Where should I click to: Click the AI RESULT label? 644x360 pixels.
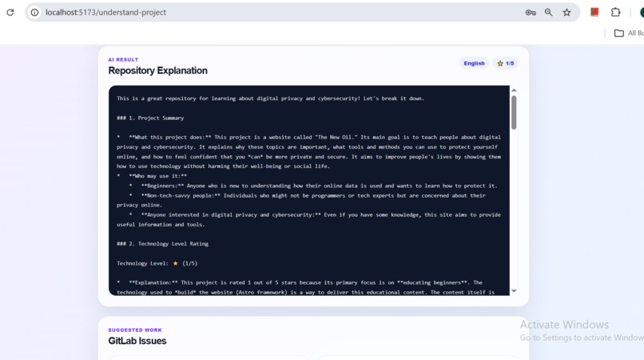tap(123, 60)
